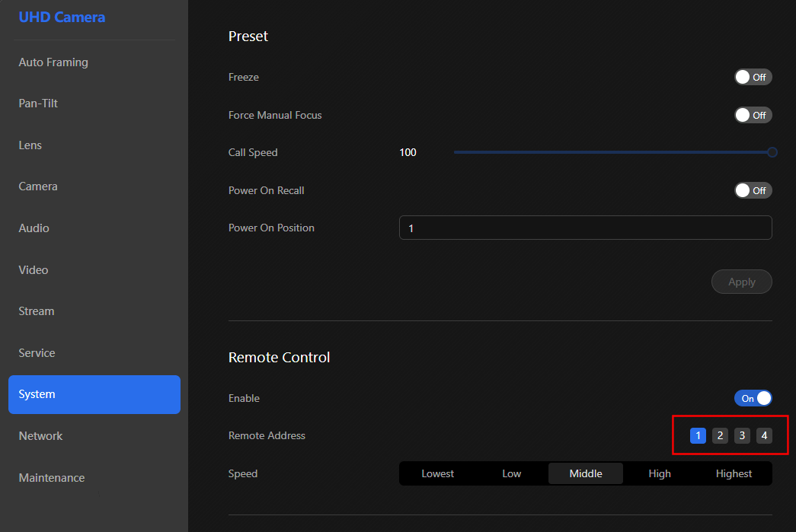Select remote address 2
This screenshot has width=796, height=532.
pos(720,435)
